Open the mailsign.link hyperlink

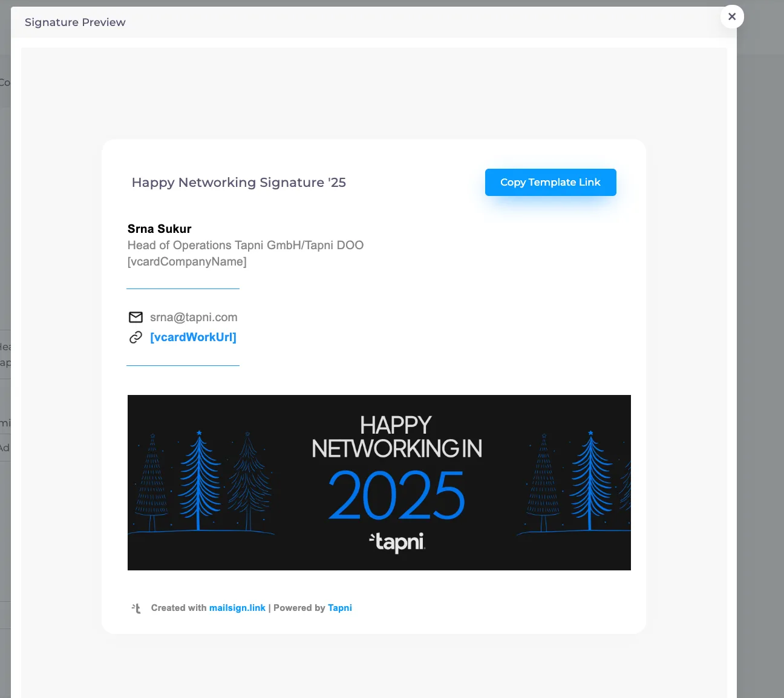click(237, 608)
